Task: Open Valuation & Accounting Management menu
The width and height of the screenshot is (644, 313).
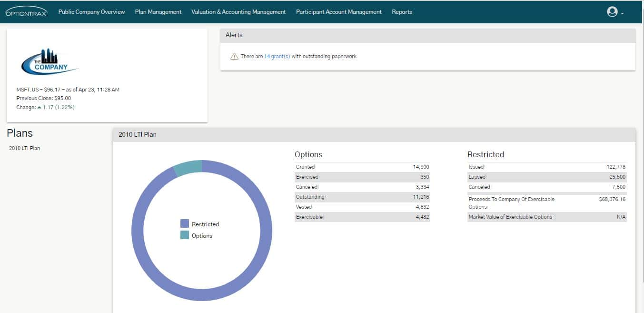Action: [x=238, y=12]
